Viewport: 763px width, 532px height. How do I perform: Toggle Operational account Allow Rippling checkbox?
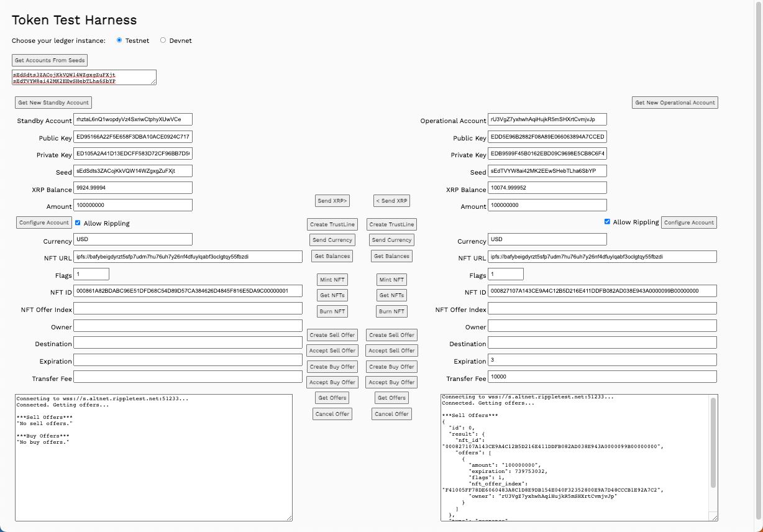607,222
